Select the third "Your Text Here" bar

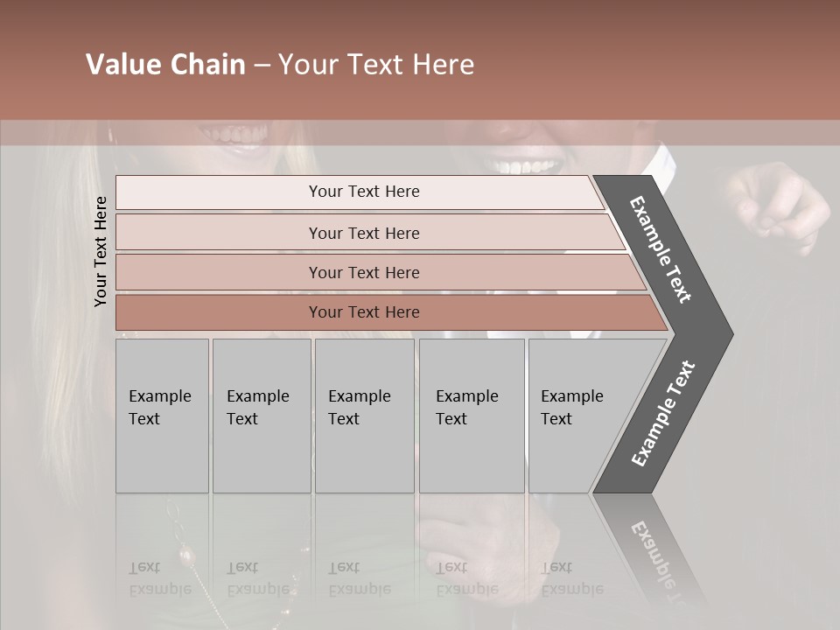(363, 273)
